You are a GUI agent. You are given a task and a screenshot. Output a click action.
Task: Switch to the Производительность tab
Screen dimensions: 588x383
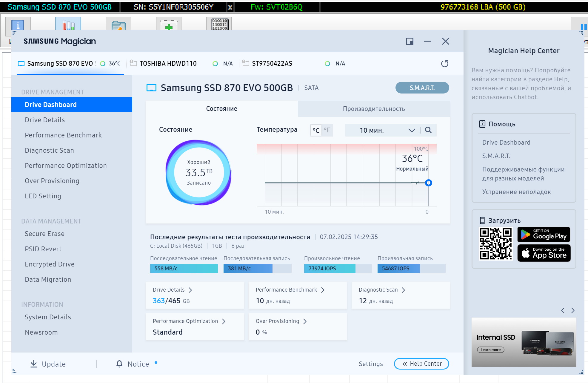[x=374, y=109]
